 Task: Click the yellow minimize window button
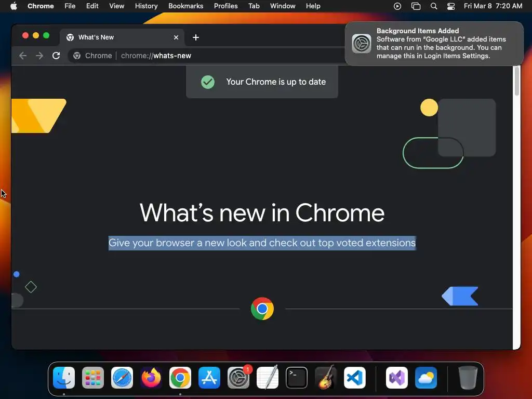click(x=36, y=36)
